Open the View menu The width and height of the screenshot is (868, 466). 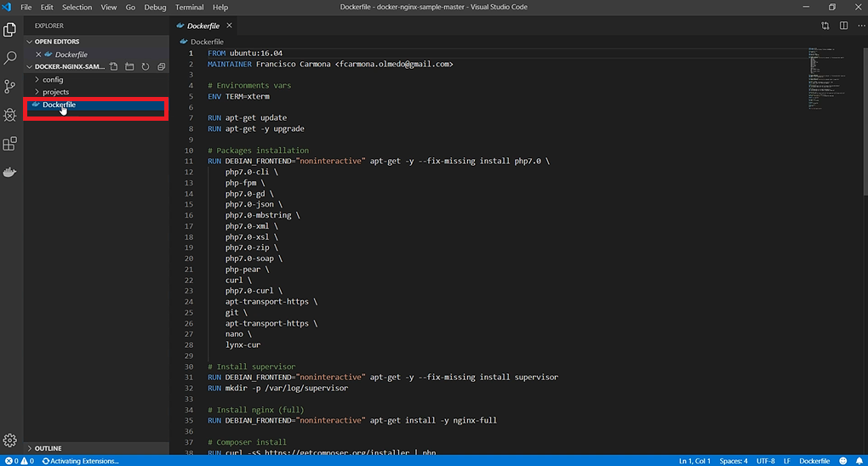pos(109,7)
